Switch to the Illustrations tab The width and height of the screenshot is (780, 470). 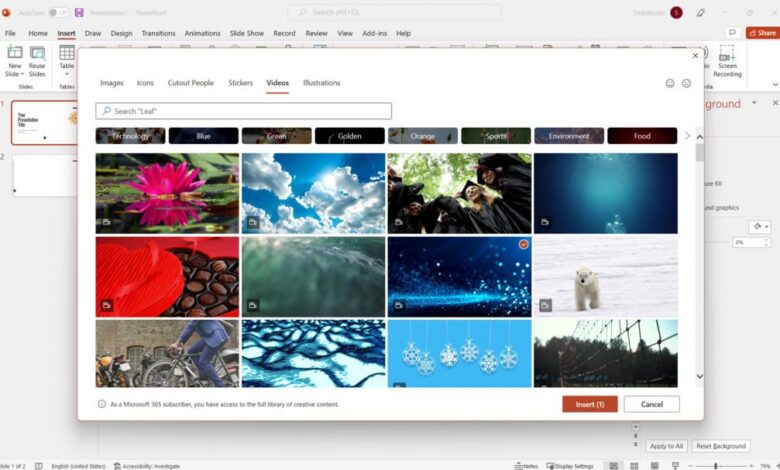(x=321, y=83)
